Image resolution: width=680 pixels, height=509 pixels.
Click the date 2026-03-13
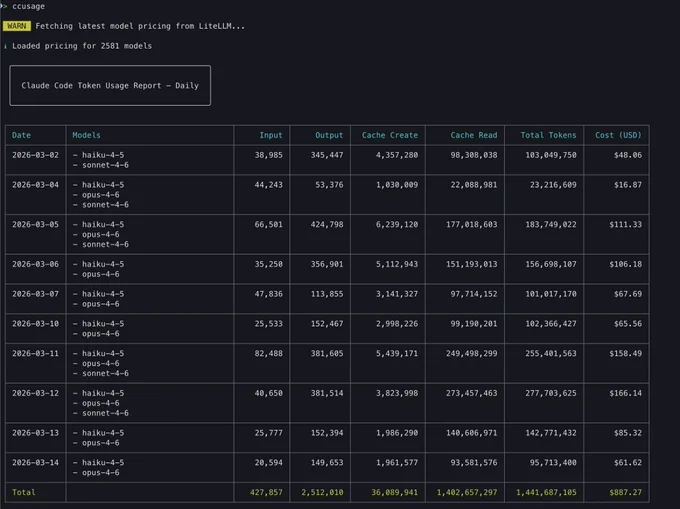[35, 433]
